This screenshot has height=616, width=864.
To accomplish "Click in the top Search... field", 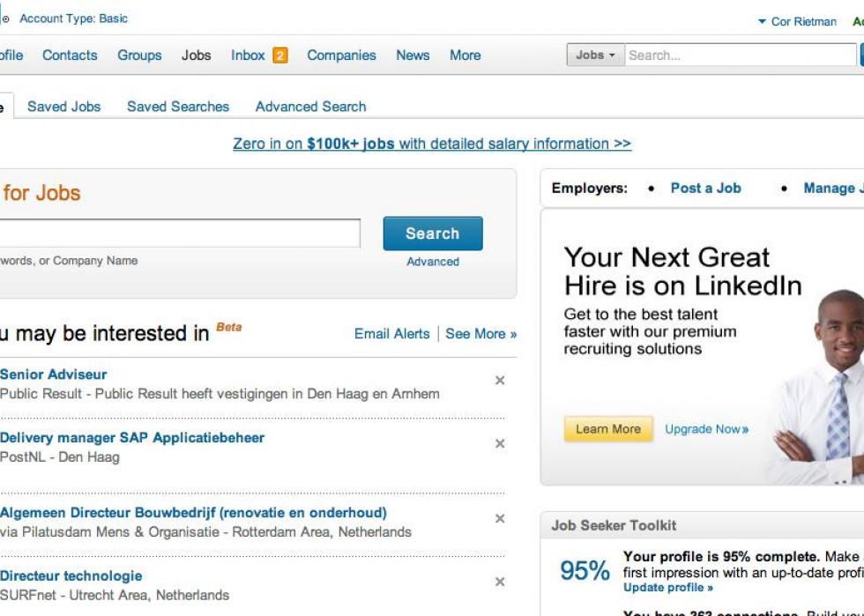I will (740, 56).
